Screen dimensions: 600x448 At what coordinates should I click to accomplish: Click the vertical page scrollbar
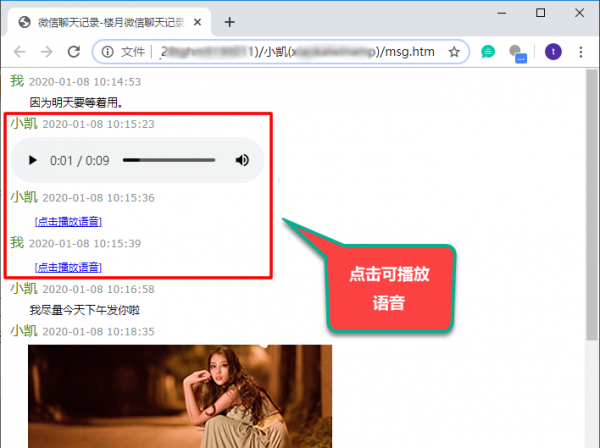[591, 200]
